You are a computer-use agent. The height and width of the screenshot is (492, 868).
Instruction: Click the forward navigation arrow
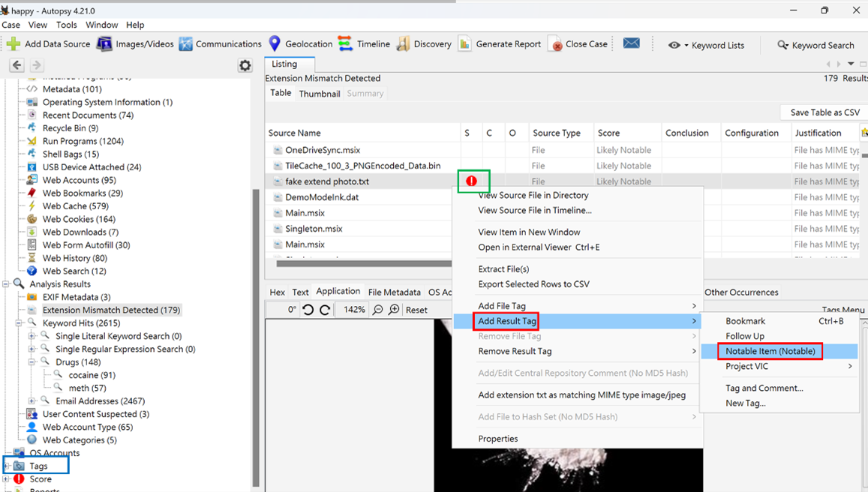[x=37, y=65]
